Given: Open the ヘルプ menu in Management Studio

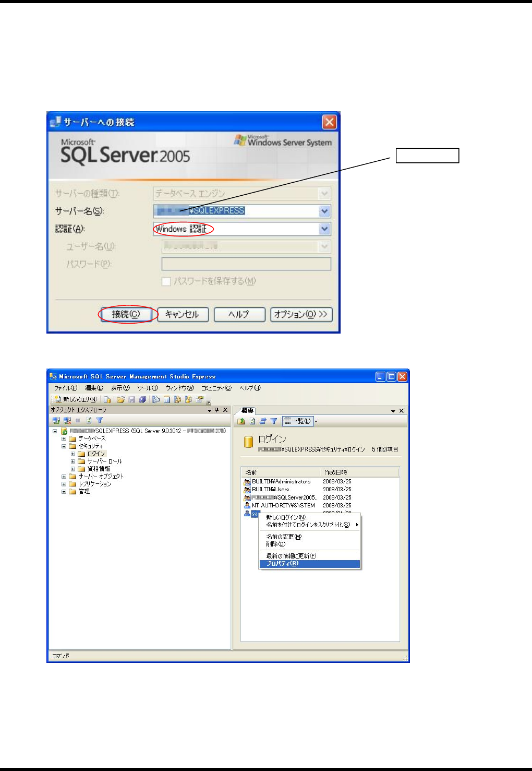Looking at the screenshot, I should pyautogui.click(x=250, y=388).
